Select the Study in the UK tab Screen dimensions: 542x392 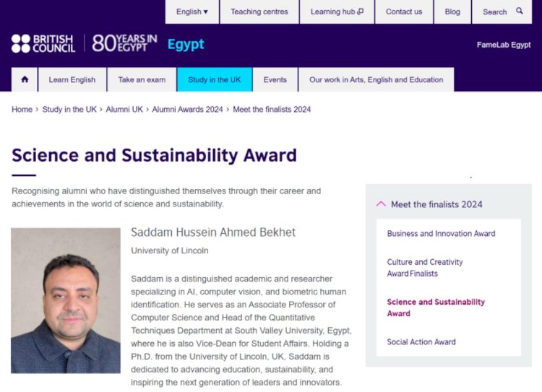214,79
